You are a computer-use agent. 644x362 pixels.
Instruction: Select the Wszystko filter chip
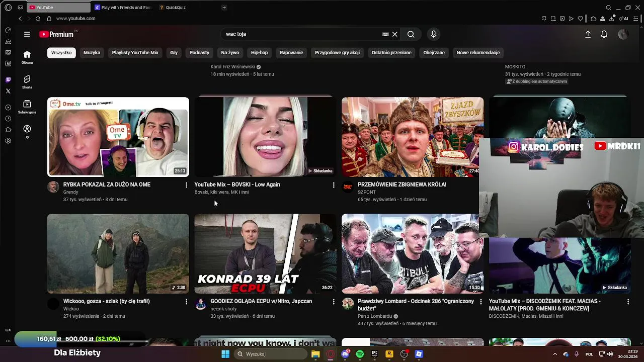61,53
